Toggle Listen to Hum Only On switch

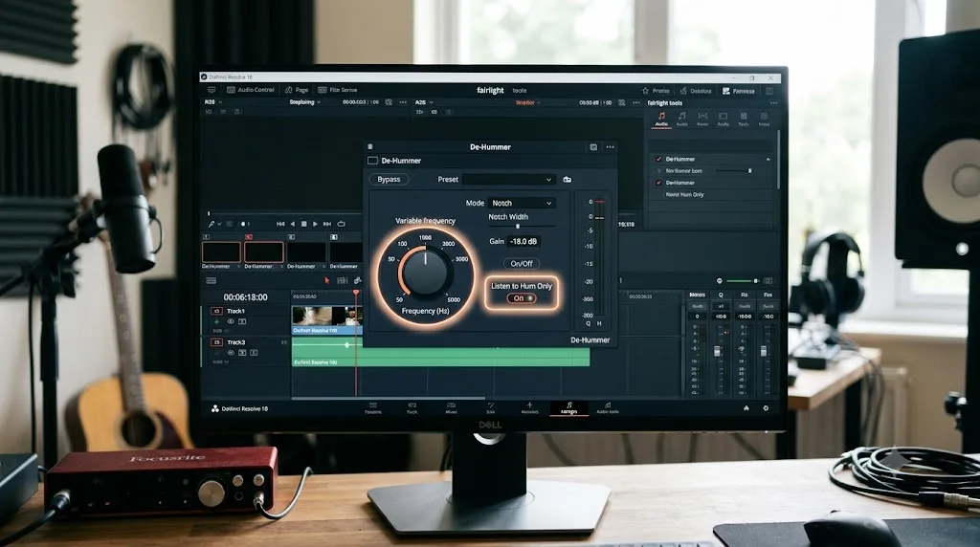tap(521, 298)
